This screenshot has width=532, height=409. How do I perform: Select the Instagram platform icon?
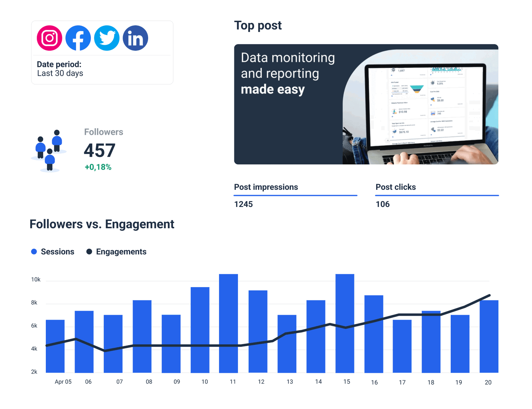tap(50, 37)
